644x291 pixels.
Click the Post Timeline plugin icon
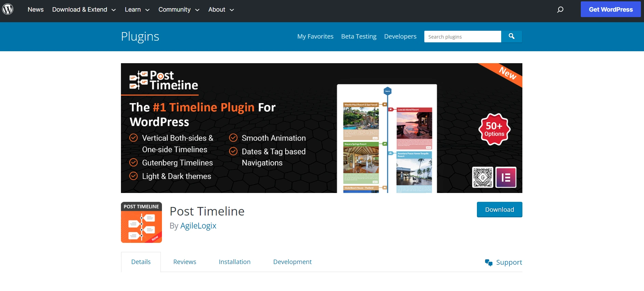141,222
